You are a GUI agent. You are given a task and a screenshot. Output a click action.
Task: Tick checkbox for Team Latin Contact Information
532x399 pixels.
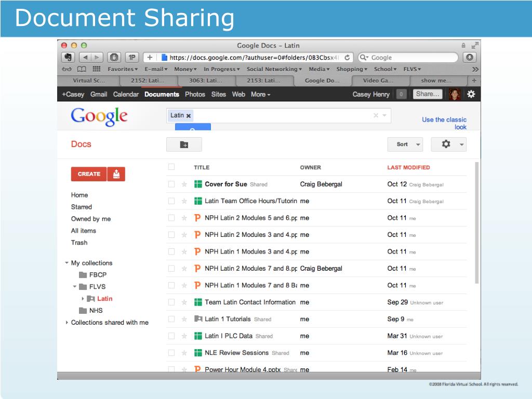tap(171, 302)
